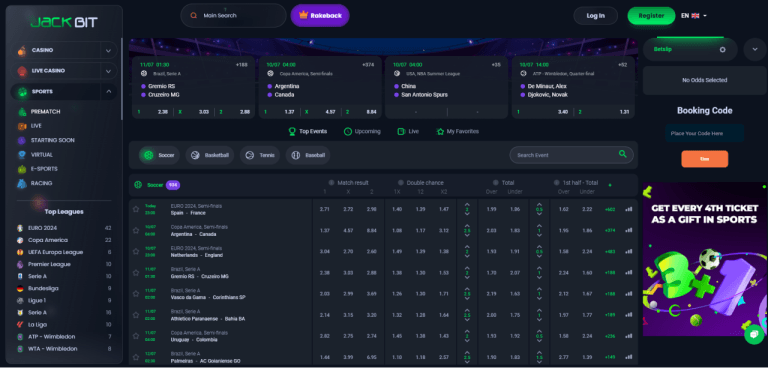Open EURO 2024 in Top Leagues
Viewport: 768px width, 368px height.
click(64, 228)
